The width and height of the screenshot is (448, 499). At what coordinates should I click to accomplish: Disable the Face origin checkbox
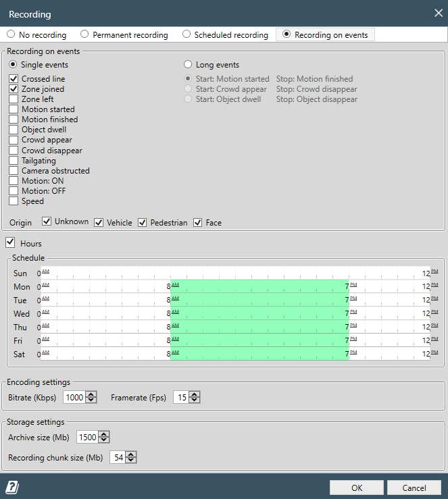[198, 222]
